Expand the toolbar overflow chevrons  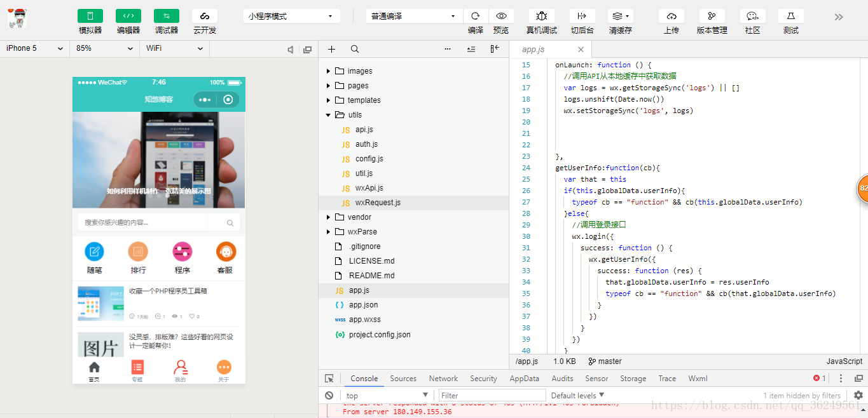click(839, 17)
